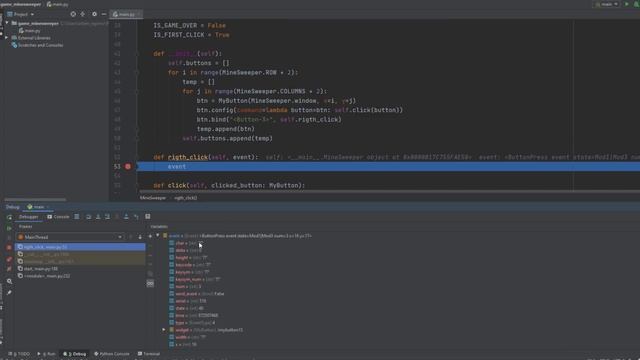Add a new watch with plus icon
This screenshot has height=360, width=640.
150,236
